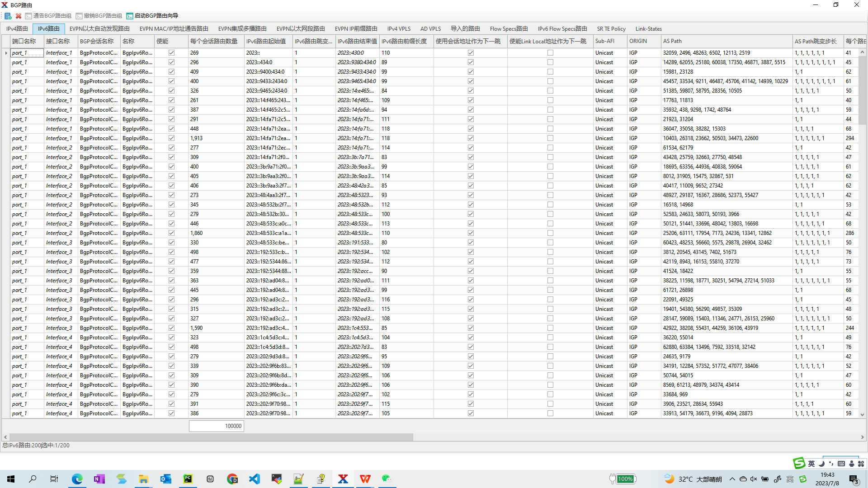
Task: Open the Flow Specs路由 tab
Action: click(509, 29)
